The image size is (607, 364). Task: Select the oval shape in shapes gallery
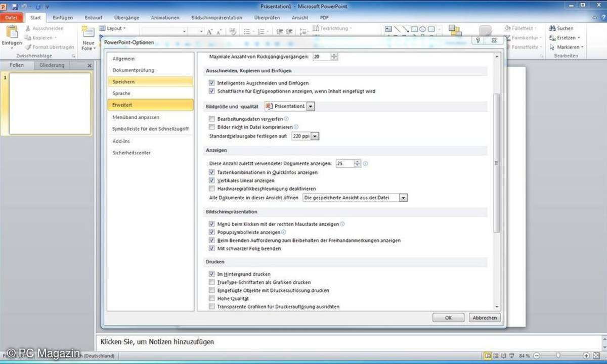(x=422, y=29)
